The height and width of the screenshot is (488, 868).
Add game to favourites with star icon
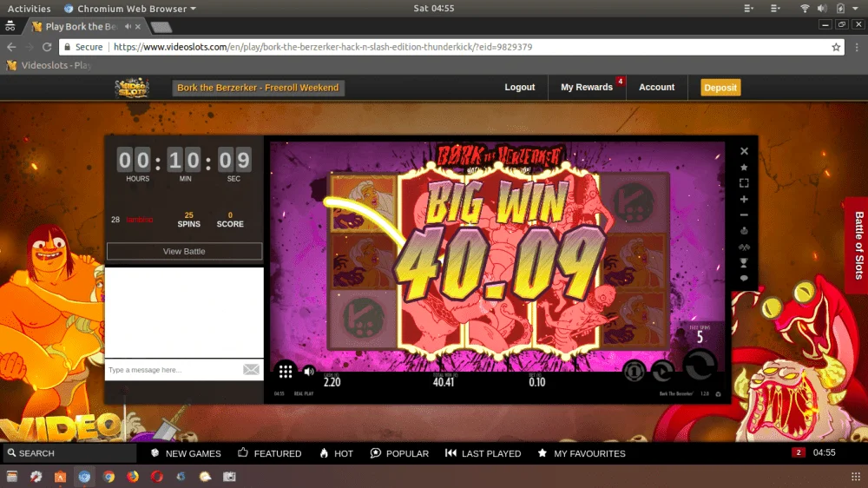coord(744,168)
